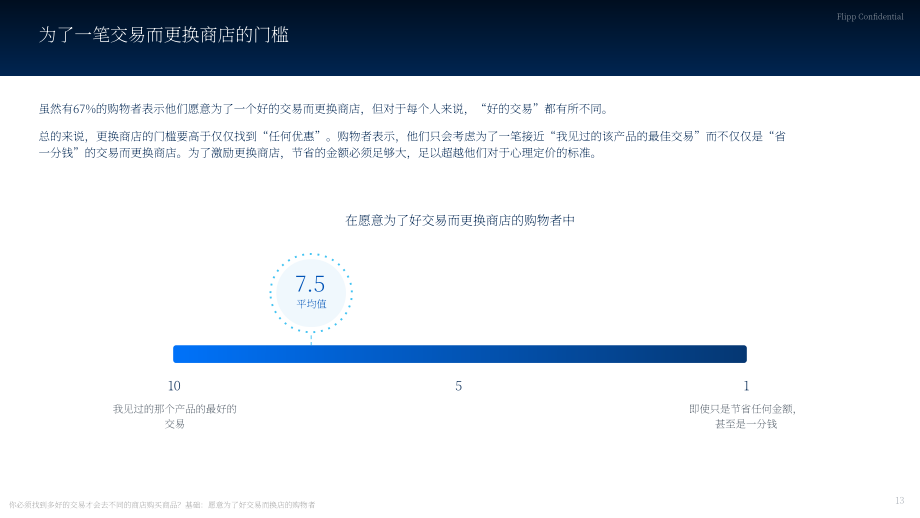Screen dimensions: 920x518
Task: Click scale number 10
Action: [174, 386]
